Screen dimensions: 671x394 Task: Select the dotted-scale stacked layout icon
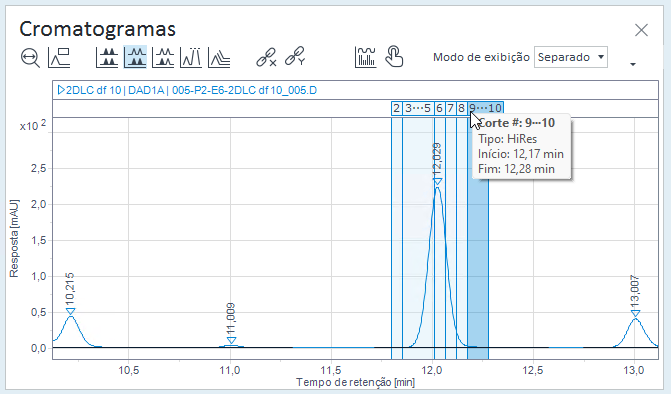163,57
